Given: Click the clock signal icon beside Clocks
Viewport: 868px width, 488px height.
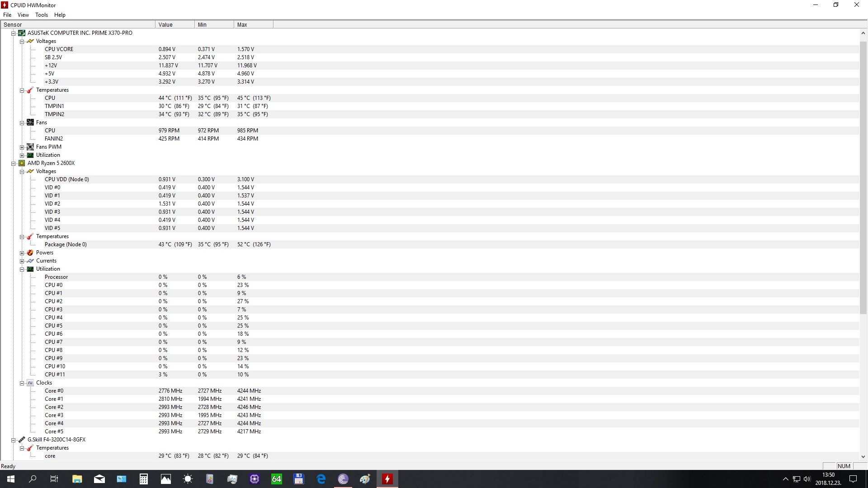Looking at the screenshot, I should coord(30,383).
